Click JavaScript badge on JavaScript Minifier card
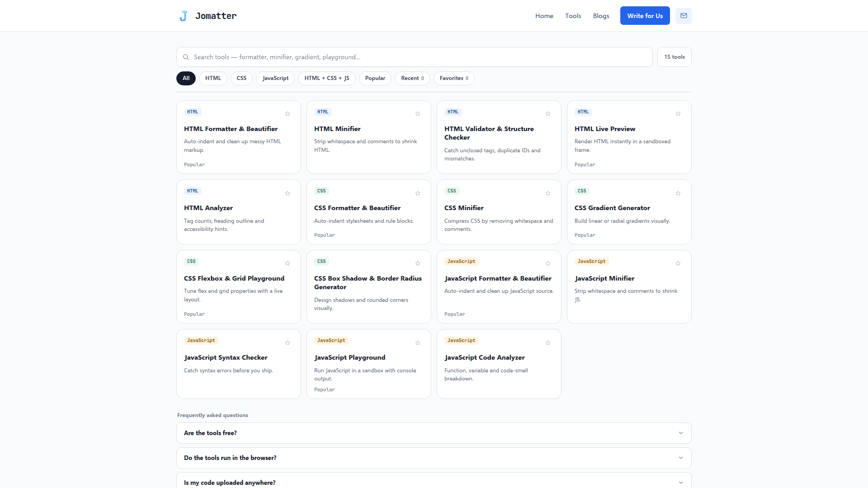868x488 pixels. coord(591,262)
